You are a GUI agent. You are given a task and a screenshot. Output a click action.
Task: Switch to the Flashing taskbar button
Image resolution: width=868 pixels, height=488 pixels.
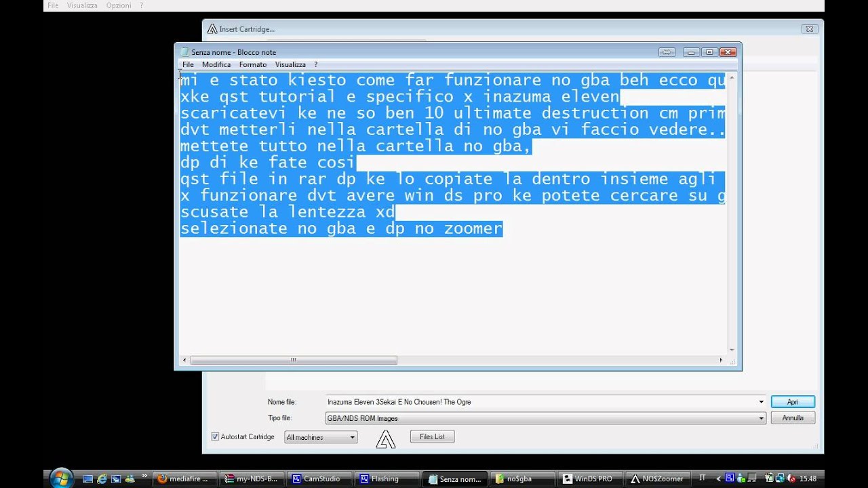(x=385, y=479)
